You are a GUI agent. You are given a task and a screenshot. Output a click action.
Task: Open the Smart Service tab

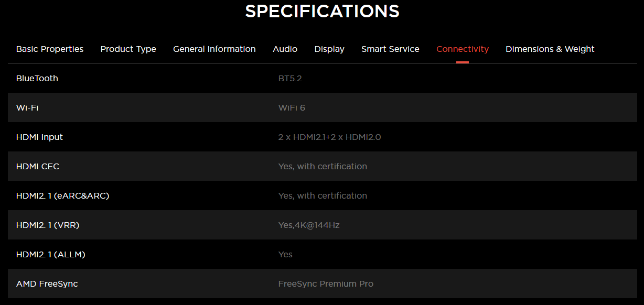coord(390,49)
